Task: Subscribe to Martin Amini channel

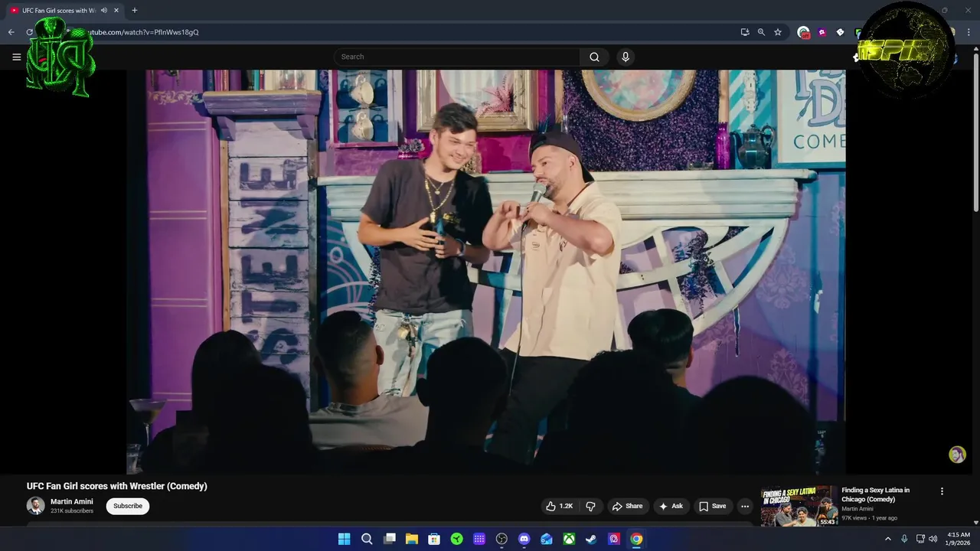Action: (x=128, y=506)
